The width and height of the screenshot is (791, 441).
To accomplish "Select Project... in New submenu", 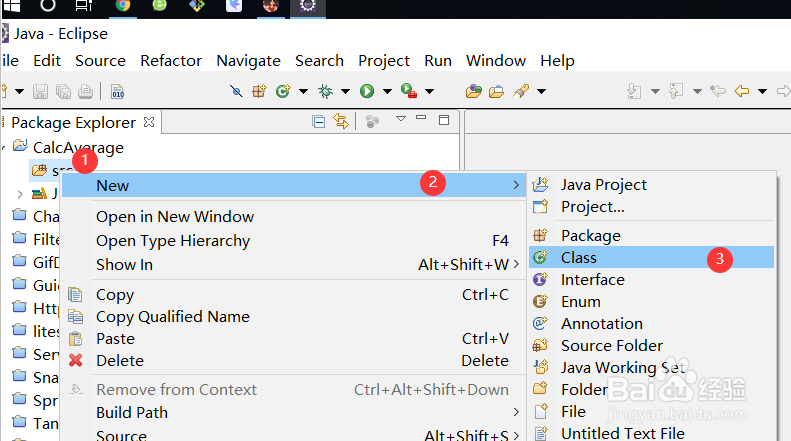I will 651,206.
